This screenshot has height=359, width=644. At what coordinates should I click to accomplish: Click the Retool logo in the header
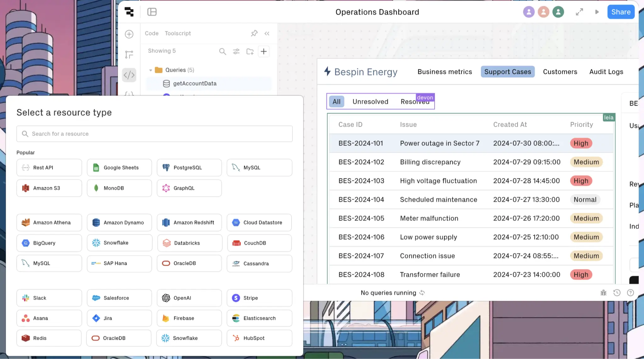pos(129,12)
